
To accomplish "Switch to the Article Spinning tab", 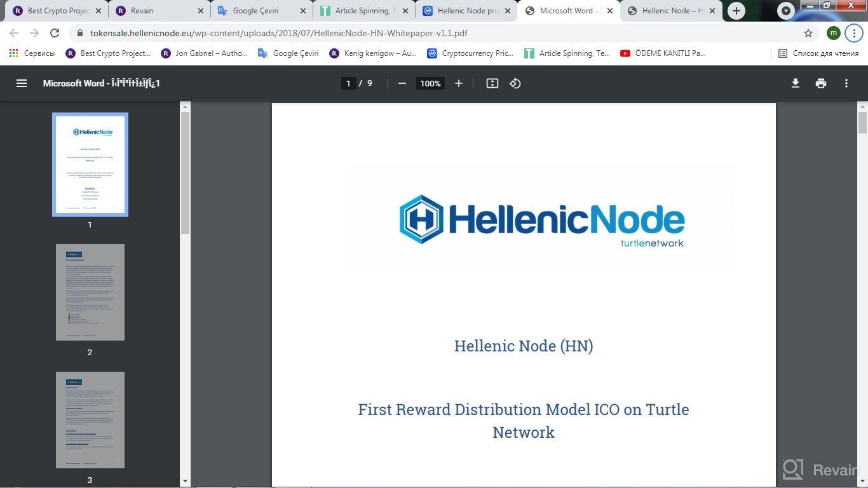I will tap(364, 11).
